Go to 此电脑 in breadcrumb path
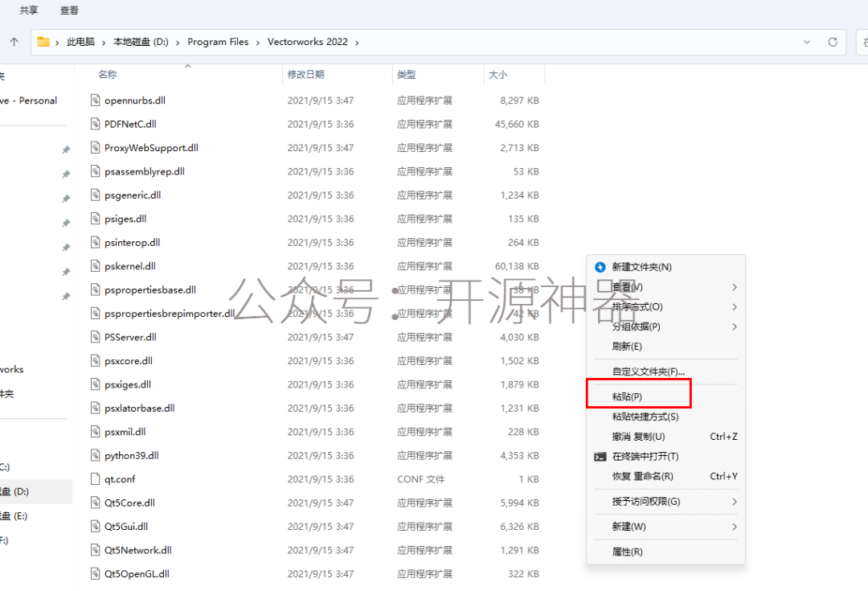 81,42
